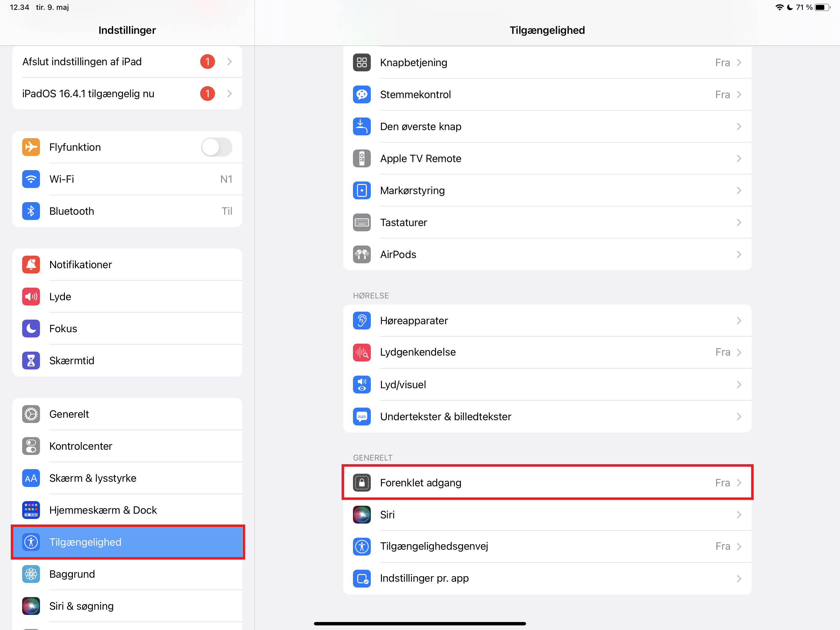Open iPadOS 16.4.1 tilgængelig nu update

point(127,94)
